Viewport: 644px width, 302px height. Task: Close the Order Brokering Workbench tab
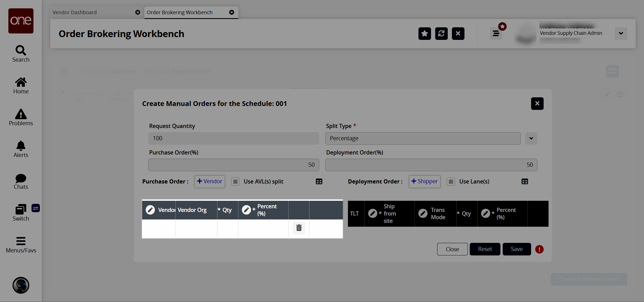[232, 12]
